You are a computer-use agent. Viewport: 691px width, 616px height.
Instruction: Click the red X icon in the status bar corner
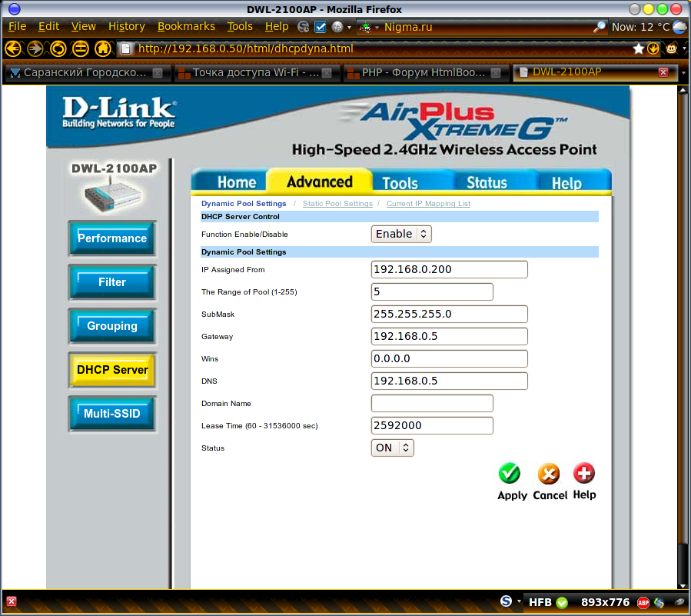[x=12, y=601]
